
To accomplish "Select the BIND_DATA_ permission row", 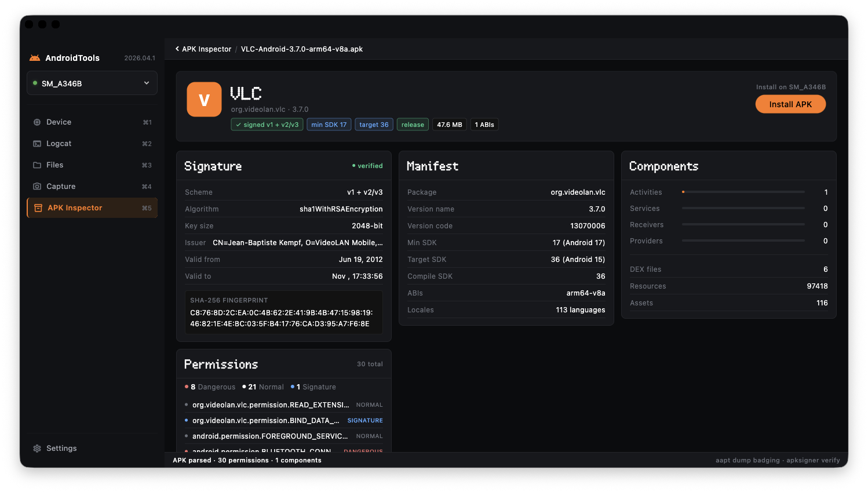I will (x=284, y=421).
